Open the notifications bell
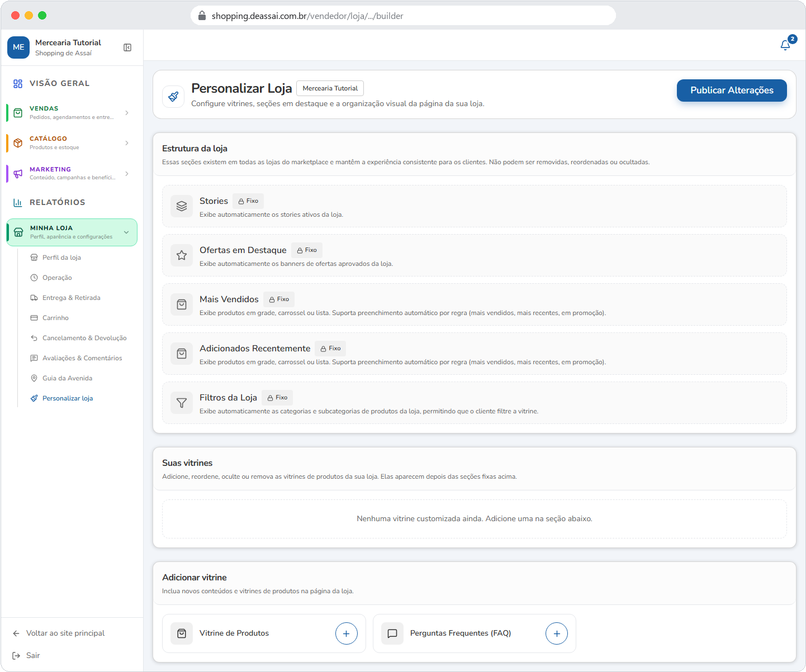 785,45
